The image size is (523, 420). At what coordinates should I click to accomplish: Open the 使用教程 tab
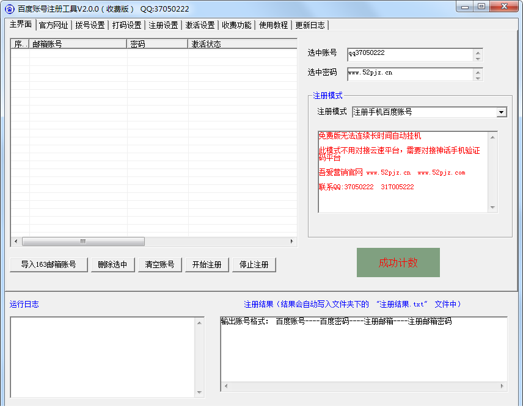tap(274, 25)
